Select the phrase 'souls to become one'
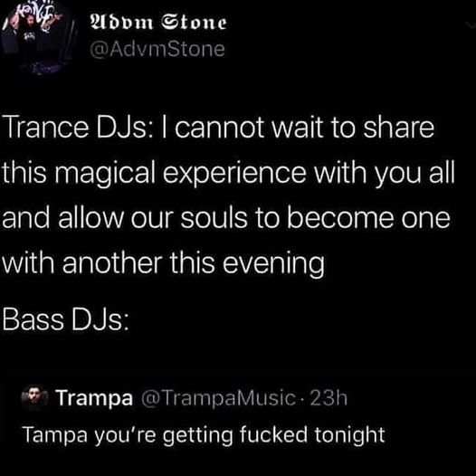 click(316, 218)
